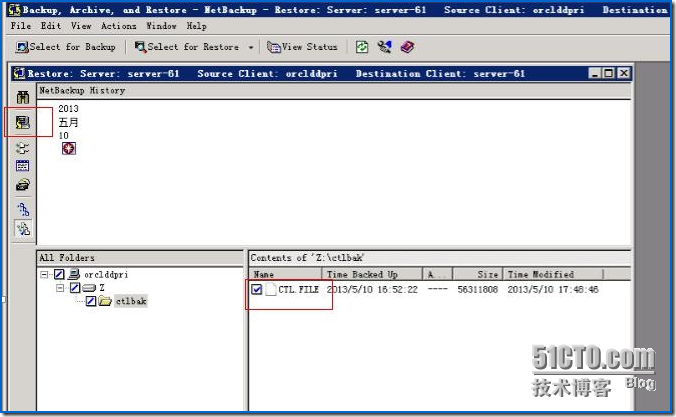Collapse the orclddpri tree node
Screen dimensions: 676x417
[x=44, y=274]
